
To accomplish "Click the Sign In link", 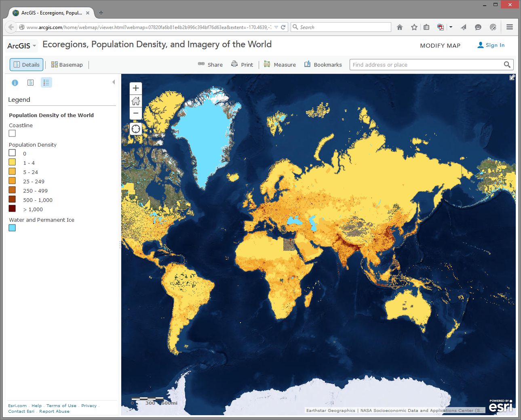I will pos(494,45).
